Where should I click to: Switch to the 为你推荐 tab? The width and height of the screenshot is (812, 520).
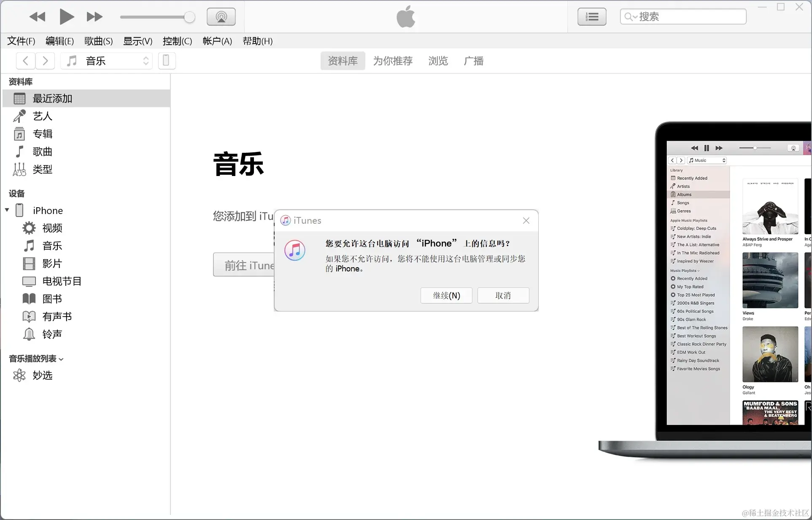[x=392, y=61]
